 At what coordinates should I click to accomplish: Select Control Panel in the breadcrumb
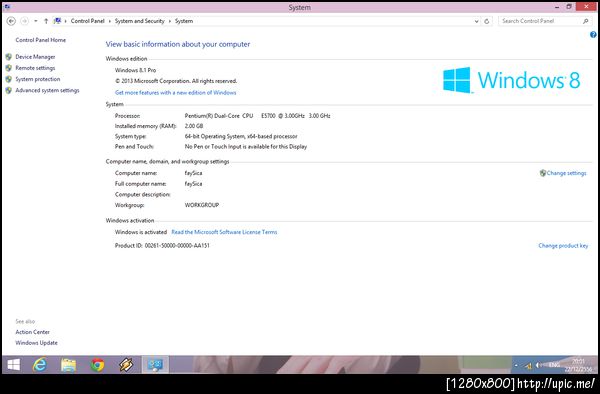[x=87, y=21]
